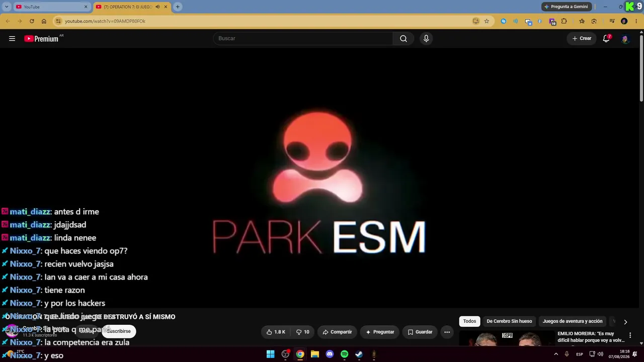Click the Crear button
644x362 pixels.
[x=582, y=39]
